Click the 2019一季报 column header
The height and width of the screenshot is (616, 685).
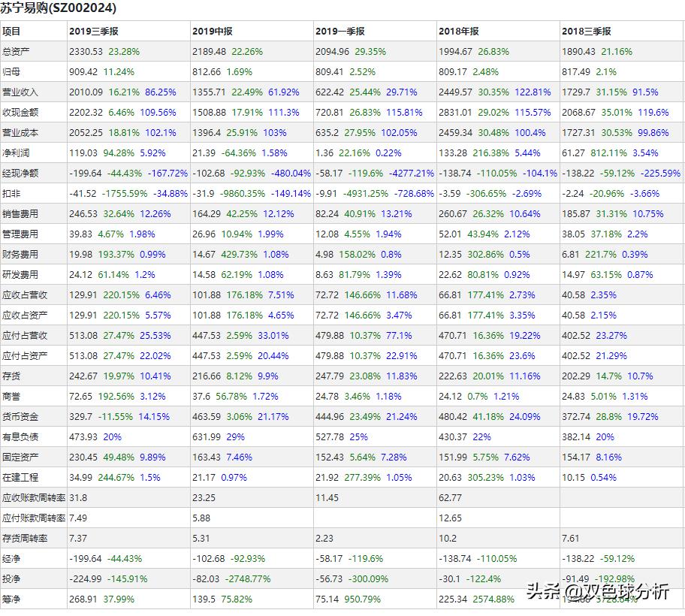(x=340, y=32)
